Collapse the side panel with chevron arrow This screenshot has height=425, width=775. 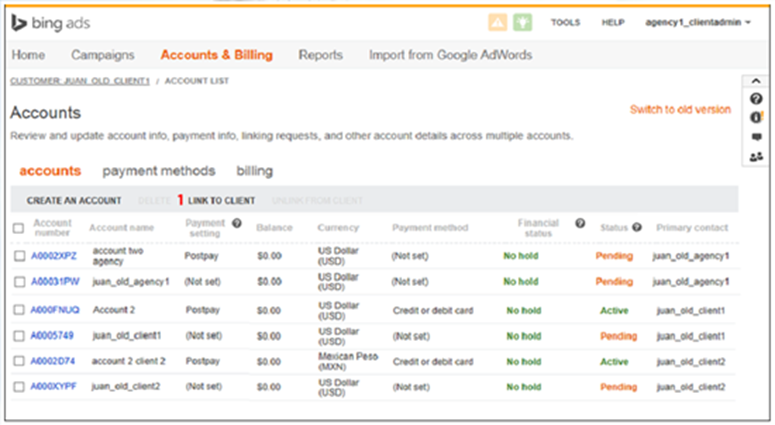(756, 81)
